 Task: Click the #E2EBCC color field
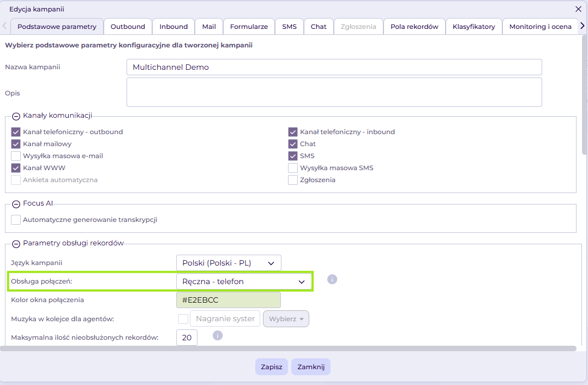(x=229, y=300)
